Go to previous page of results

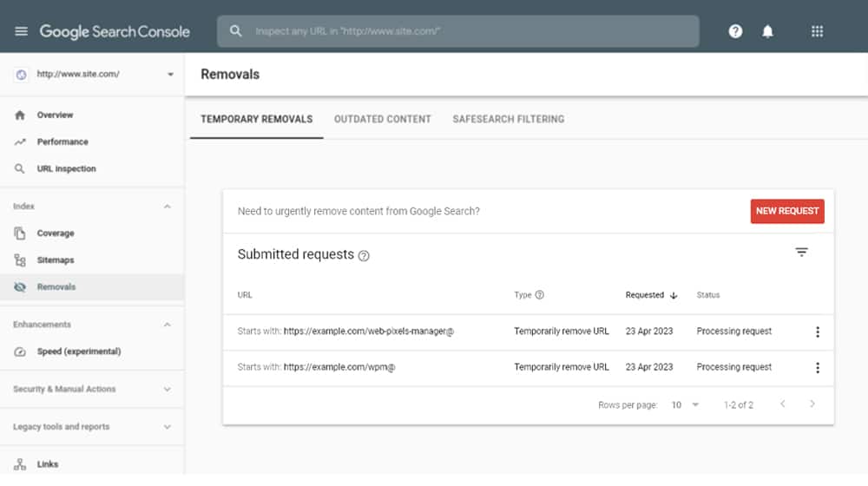[783, 404]
